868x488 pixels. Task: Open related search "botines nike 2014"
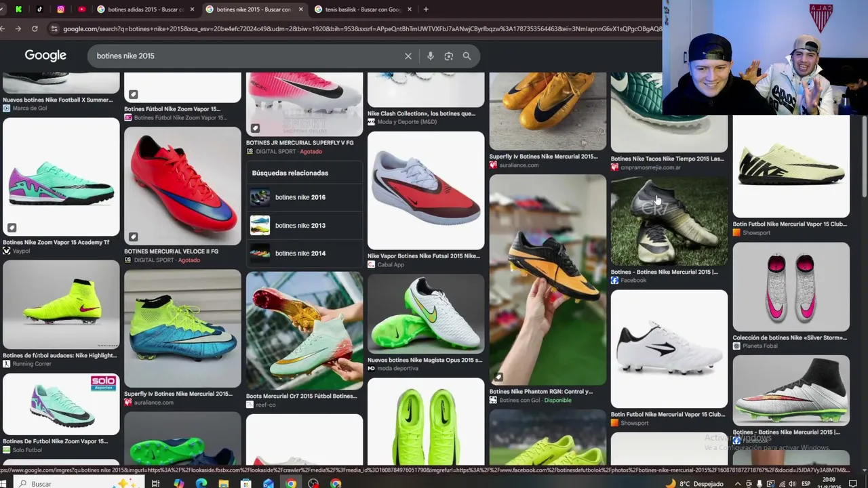click(x=304, y=253)
